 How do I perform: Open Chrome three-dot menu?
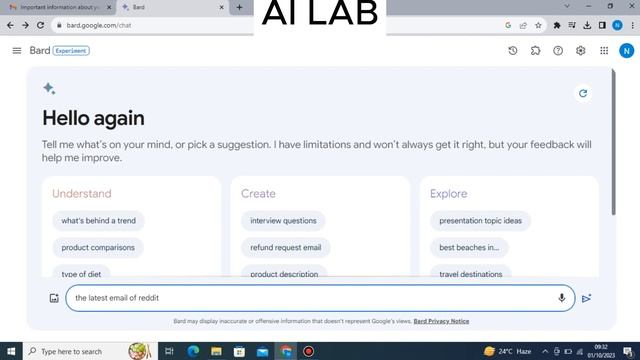[633, 25]
